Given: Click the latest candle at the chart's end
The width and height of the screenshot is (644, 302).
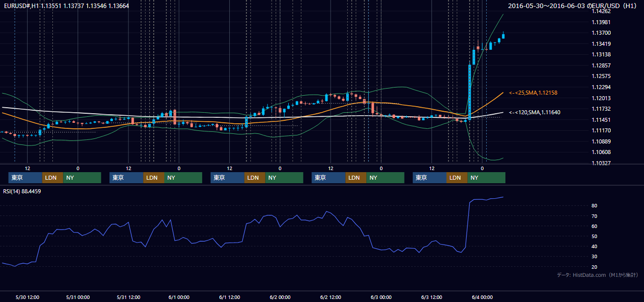Looking at the screenshot, I should pyautogui.click(x=503, y=36).
